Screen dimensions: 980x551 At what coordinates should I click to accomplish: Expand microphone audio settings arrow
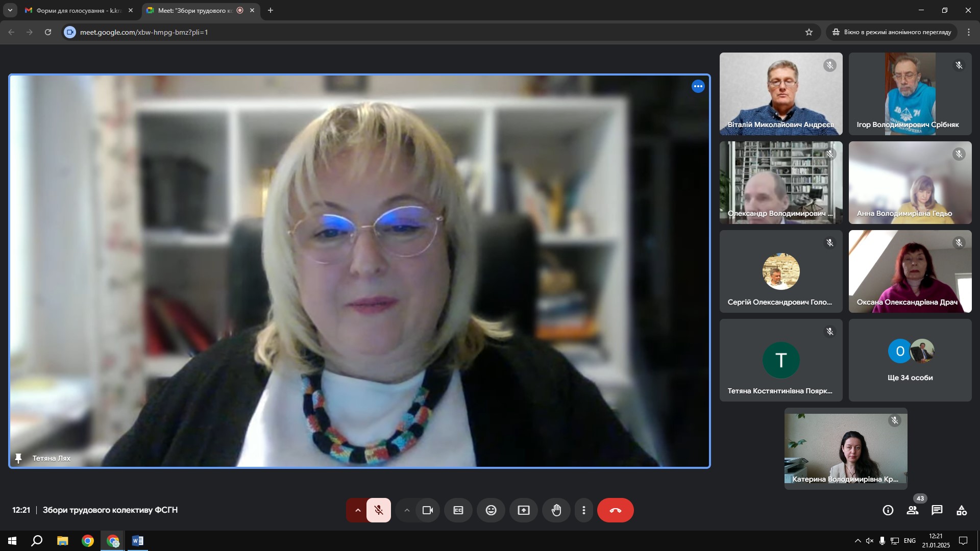click(358, 510)
